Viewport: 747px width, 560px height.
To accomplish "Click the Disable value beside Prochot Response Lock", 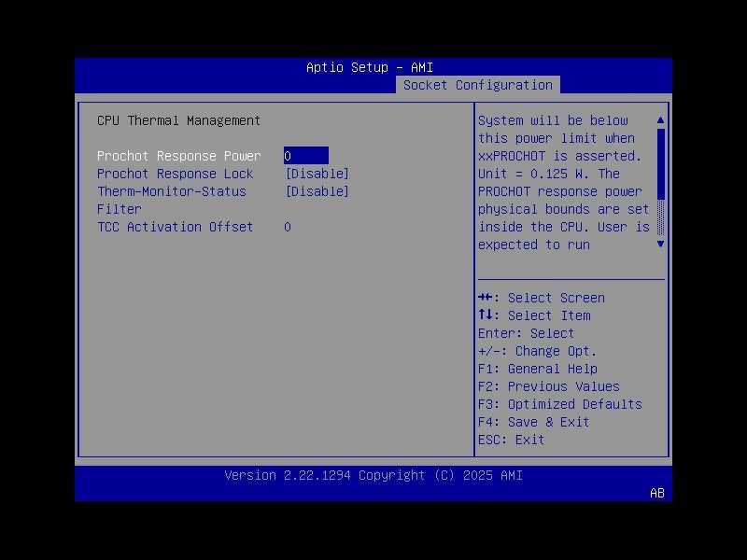I will (317, 174).
